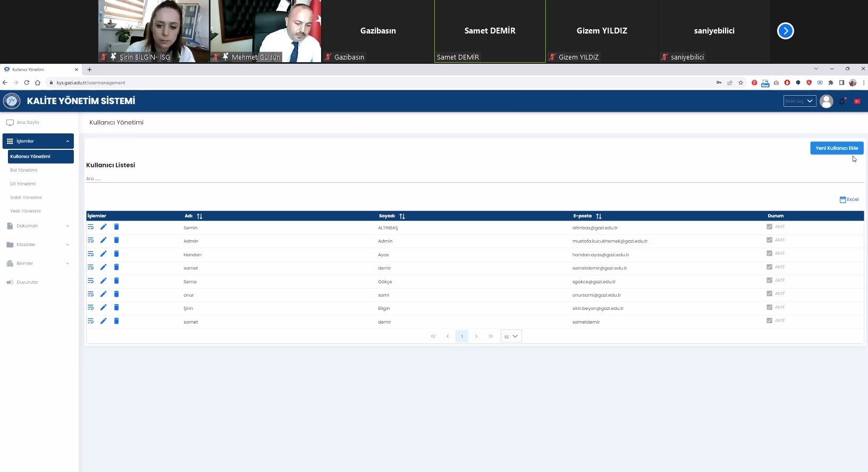Open details icon for Semin ALTINBAŞ row
868x472 pixels.
90,227
